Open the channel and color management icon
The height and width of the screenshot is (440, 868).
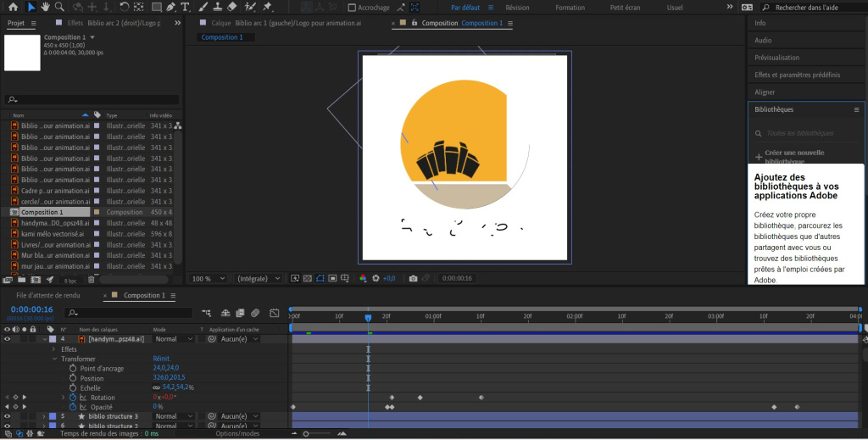363,278
